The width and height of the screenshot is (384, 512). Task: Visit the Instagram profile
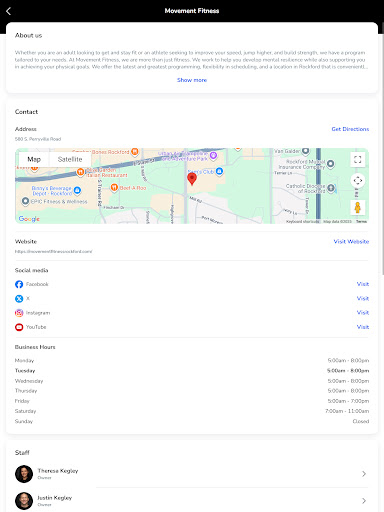pos(363,313)
